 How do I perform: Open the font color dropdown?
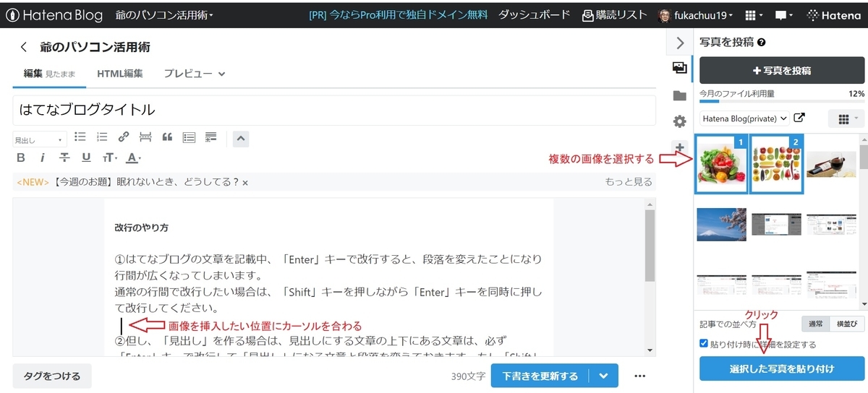133,157
